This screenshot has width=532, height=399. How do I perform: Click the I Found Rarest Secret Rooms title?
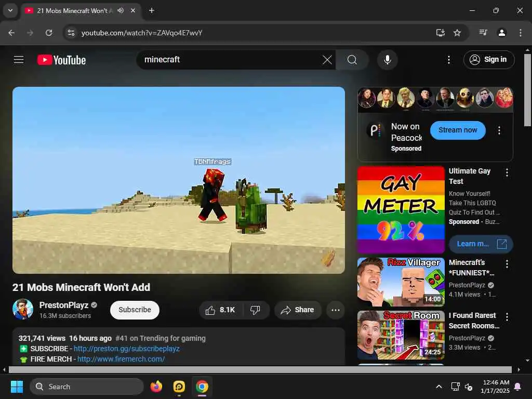(474, 321)
